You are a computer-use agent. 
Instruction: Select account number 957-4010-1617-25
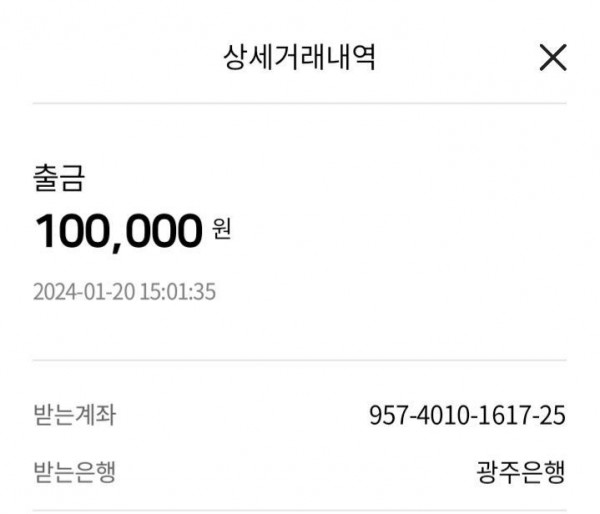coord(467,414)
